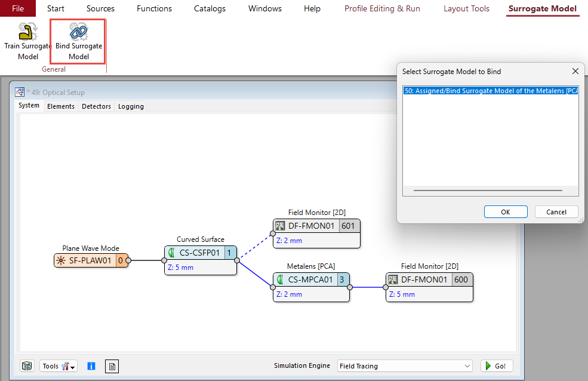Screen dimensions: 588x381
Task: Select the Plane Wave Mode source icon
Action: pos(60,260)
